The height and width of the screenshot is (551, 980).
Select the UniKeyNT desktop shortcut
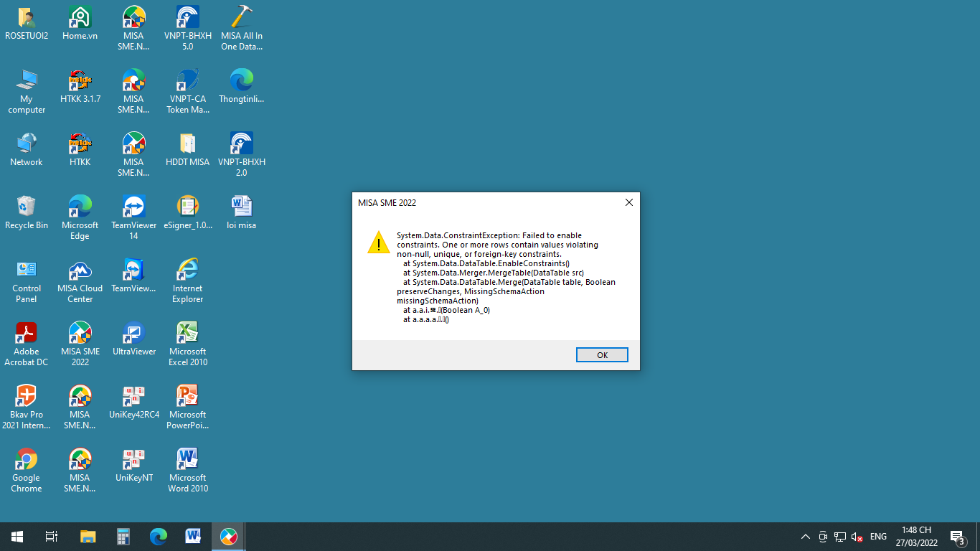click(134, 466)
